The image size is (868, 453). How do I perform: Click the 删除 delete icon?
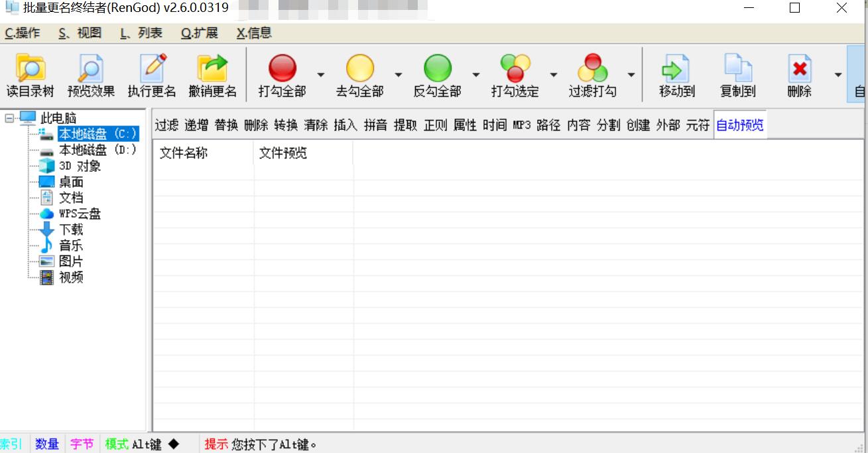[x=798, y=73]
